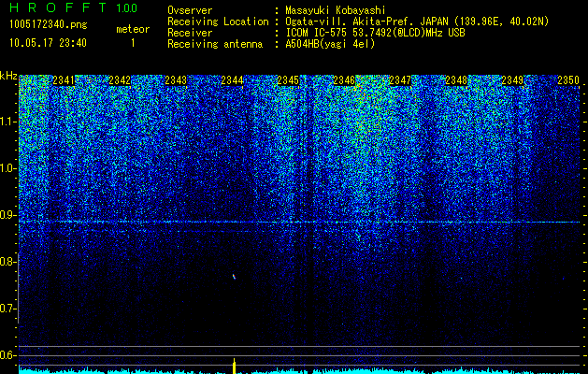Select the file name 1005172340.png

point(49,25)
